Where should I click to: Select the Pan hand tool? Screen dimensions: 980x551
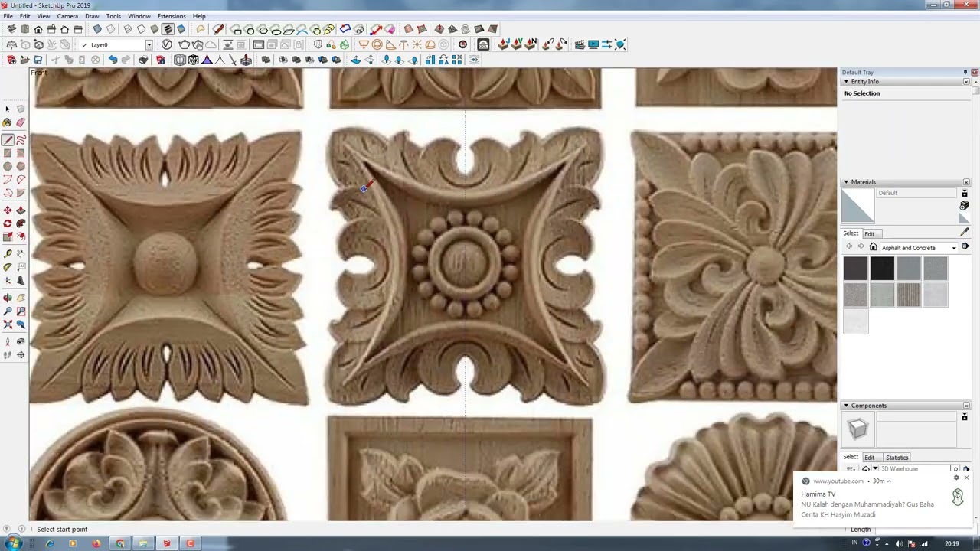click(21, 298)
